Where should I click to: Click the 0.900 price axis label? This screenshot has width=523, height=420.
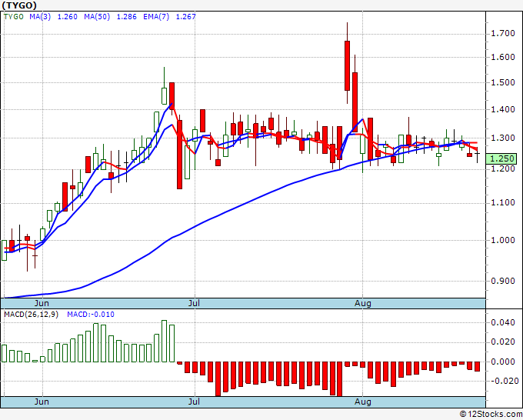click(x=503, y=282)
